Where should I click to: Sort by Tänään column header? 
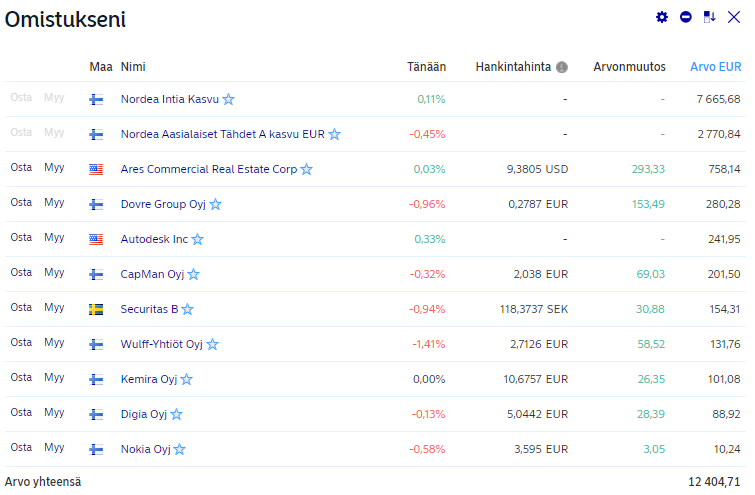tap(426, 67)
